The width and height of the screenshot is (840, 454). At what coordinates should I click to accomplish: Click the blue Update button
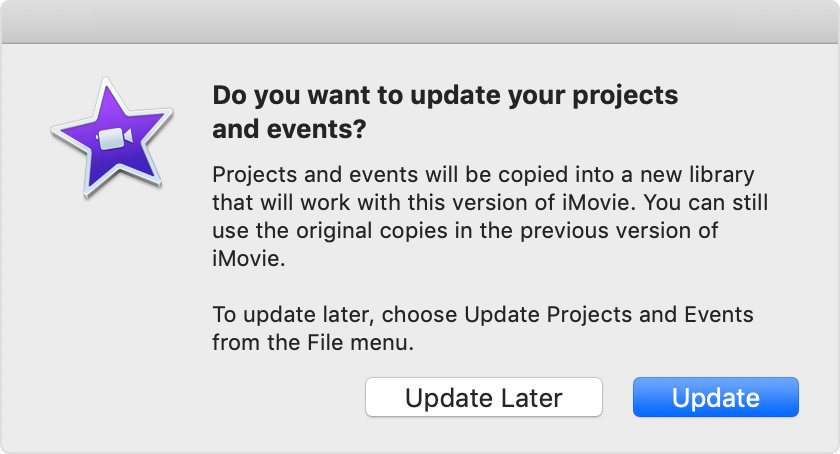[716, 397]
